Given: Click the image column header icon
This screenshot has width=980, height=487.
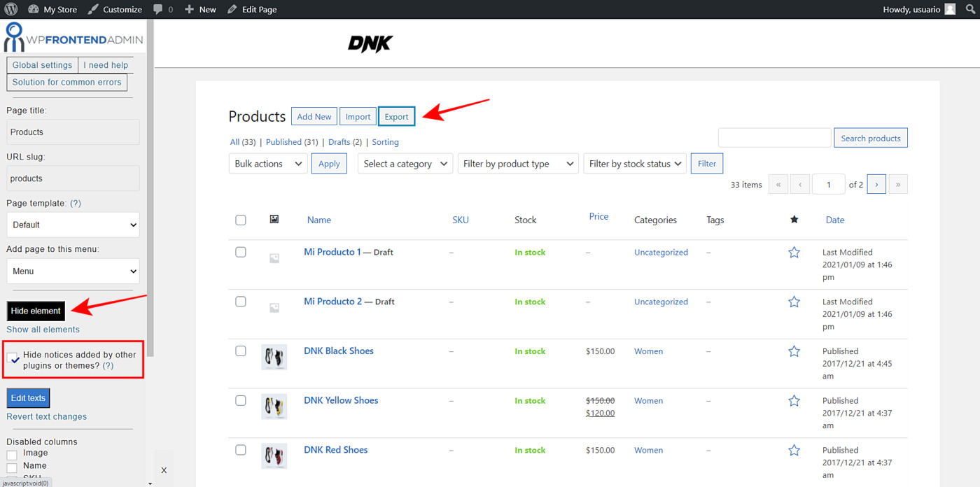Looking at the screenshot, I should [274, 220].
